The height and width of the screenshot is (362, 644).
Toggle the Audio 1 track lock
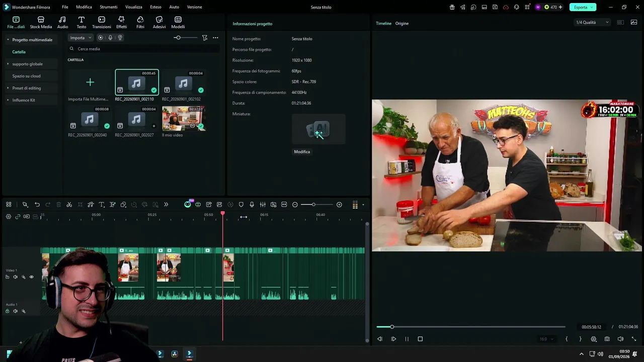click(7, 311)
